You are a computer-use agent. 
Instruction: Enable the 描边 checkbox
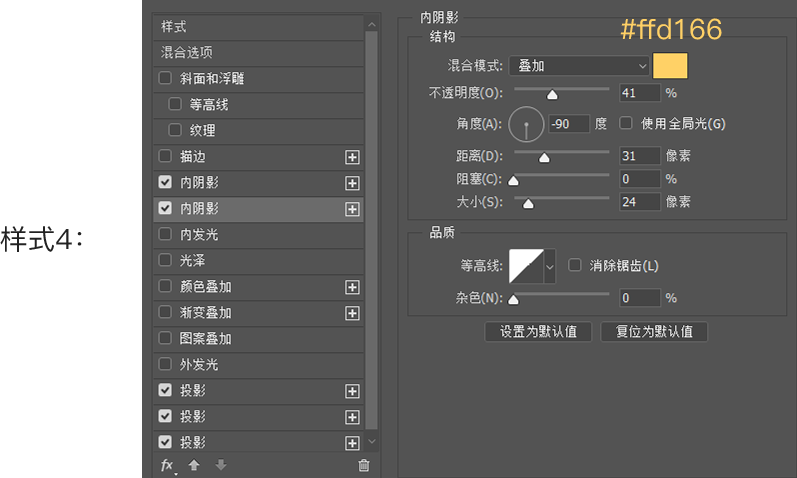tap(165, 156)
